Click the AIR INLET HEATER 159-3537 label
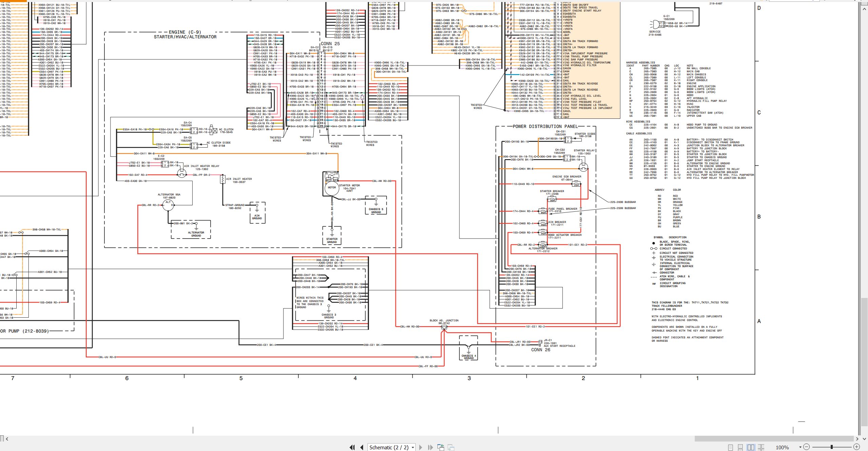The height and width of the screenshot is (451, 868). (x=239, y=181)
